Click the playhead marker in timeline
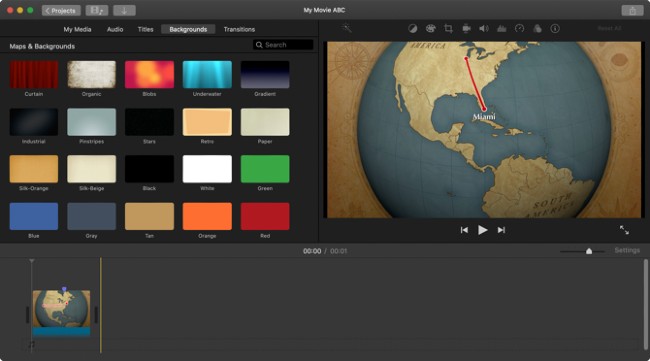This screenshot has width=650, height=361. (32, 261)
